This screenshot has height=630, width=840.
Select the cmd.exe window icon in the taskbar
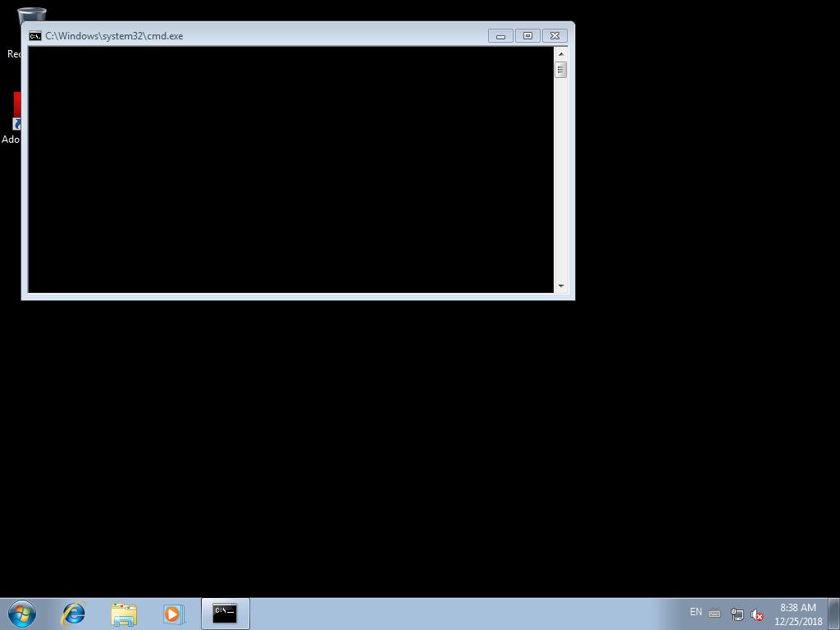[x=224, y=614]
